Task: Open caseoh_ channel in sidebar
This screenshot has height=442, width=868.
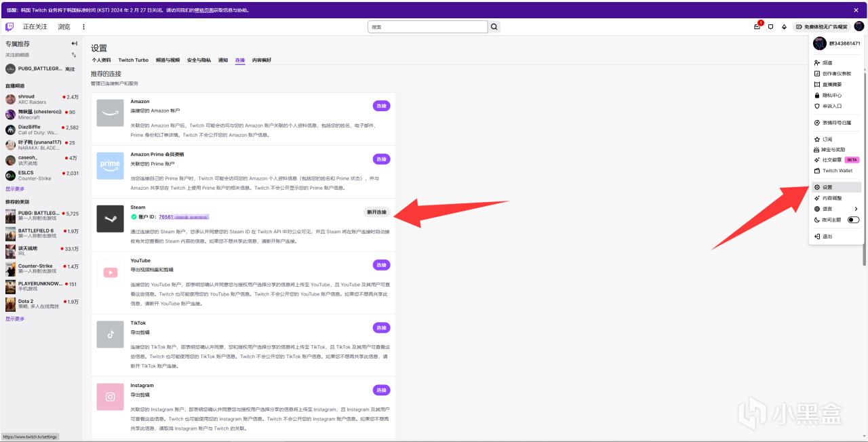Action: (x=42, y=160)
